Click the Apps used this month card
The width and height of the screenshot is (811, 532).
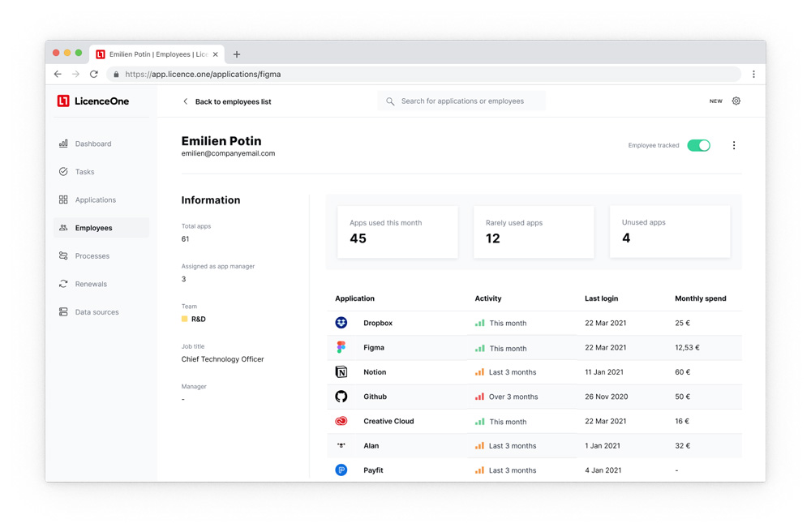coord(397,232)
